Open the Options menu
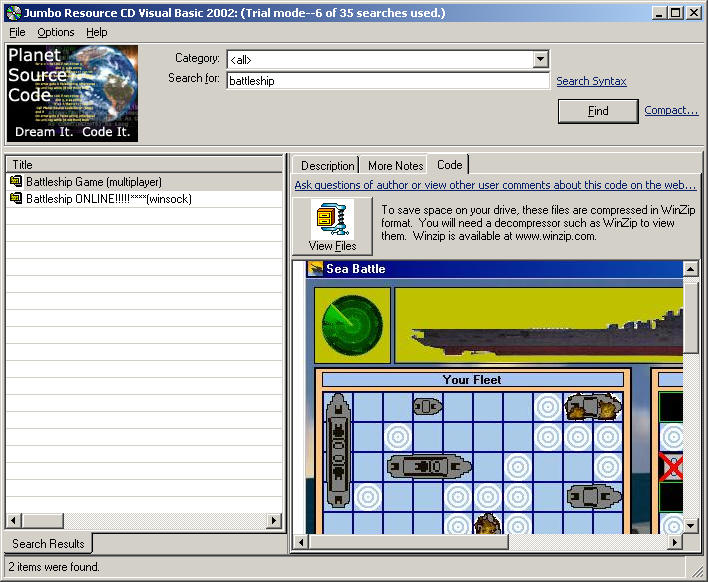This screenshot has width=708, height=582. 56,33
